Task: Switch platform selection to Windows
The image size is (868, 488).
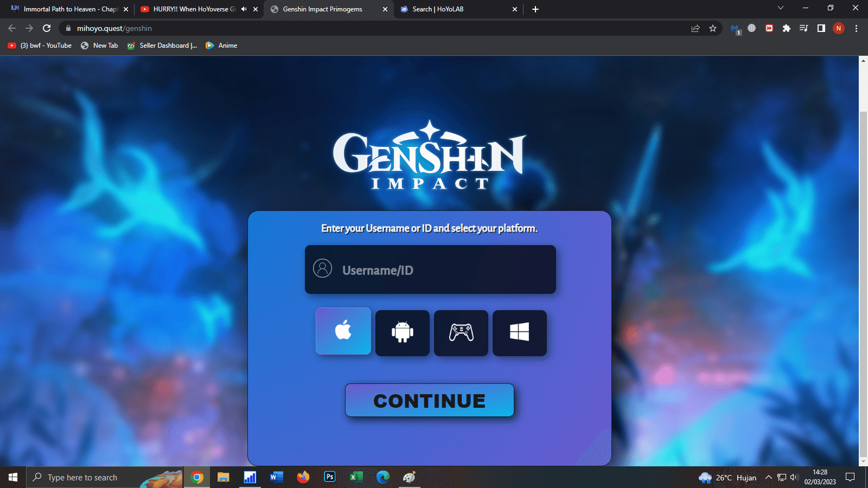Action: (519, 333)
